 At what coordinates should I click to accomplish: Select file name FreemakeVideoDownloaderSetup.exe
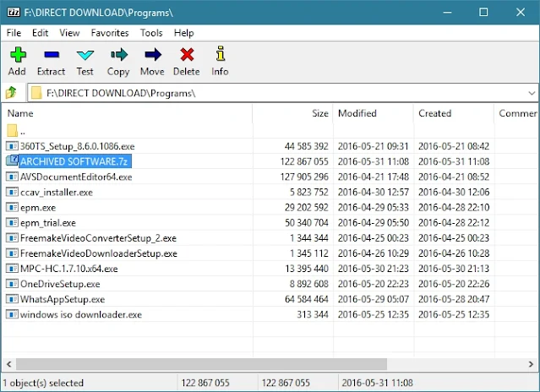(99, 253)
